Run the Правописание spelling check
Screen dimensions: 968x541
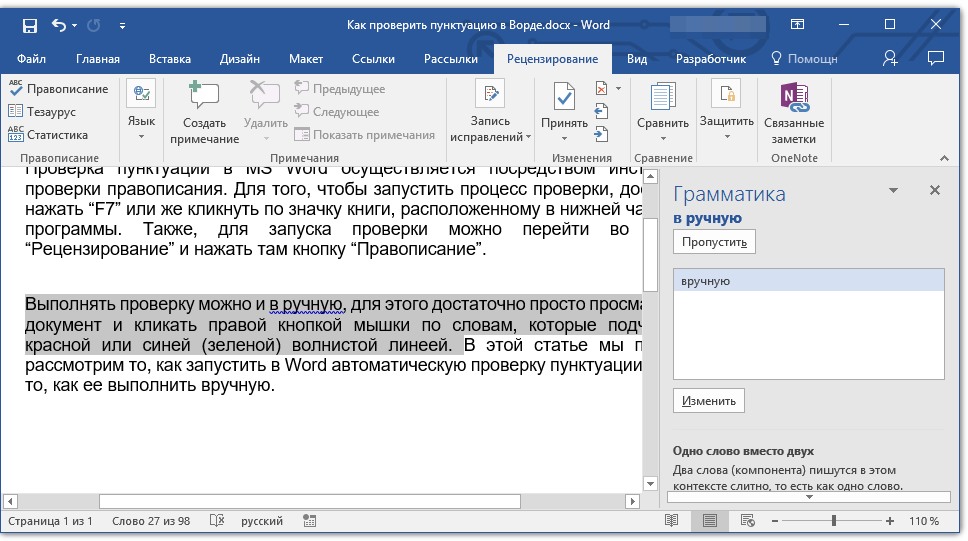click(58, 89)
